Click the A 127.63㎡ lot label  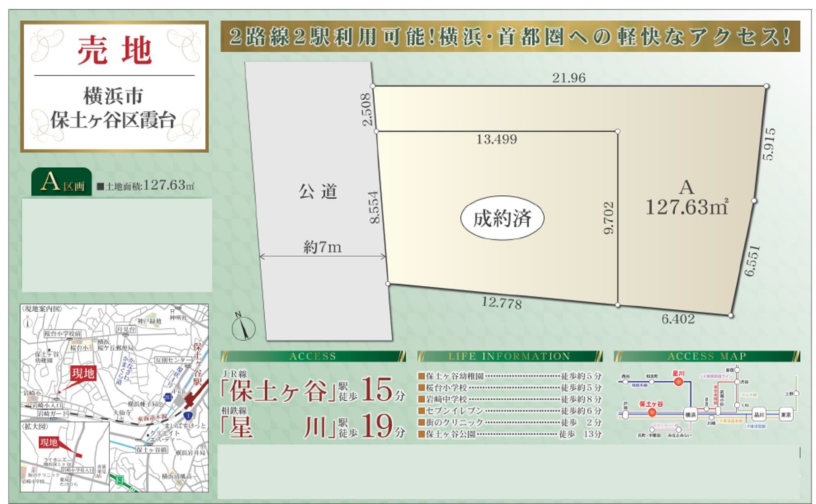point(686,198)
